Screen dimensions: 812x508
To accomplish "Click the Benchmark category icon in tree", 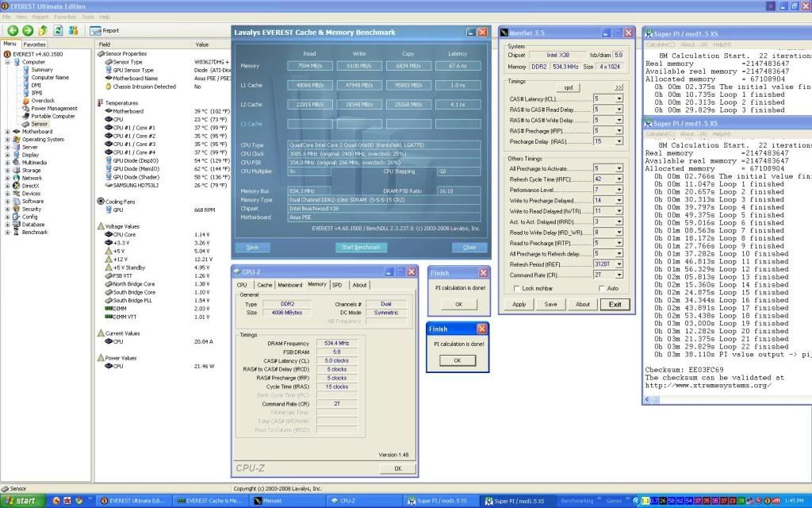I will [17, 233].
